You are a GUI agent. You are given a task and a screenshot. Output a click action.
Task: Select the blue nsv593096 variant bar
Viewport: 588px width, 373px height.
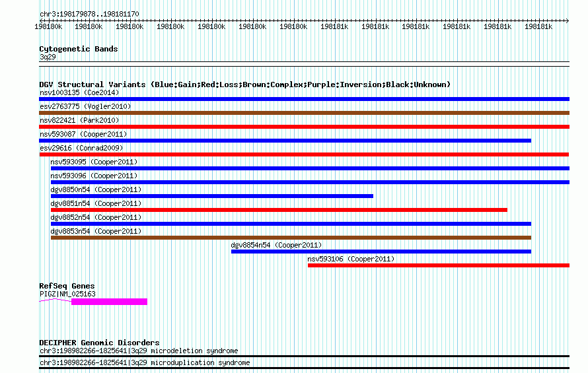(310, 182)
